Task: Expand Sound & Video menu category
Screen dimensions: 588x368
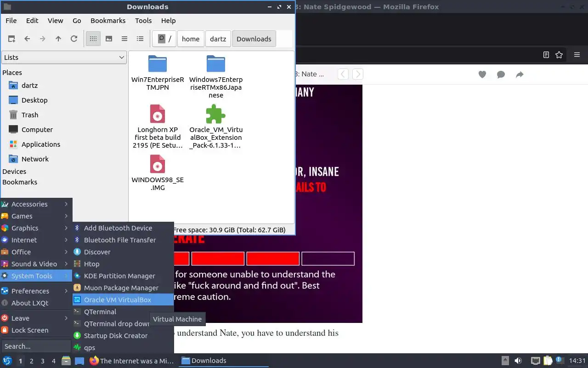Action: pyautogui.click(x=36, y=264)
